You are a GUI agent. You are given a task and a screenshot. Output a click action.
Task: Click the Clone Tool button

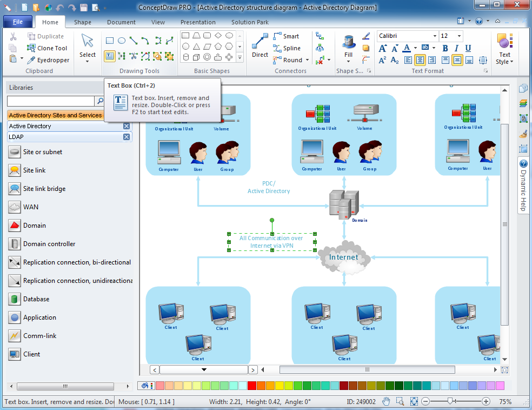(x=47, y=48)
